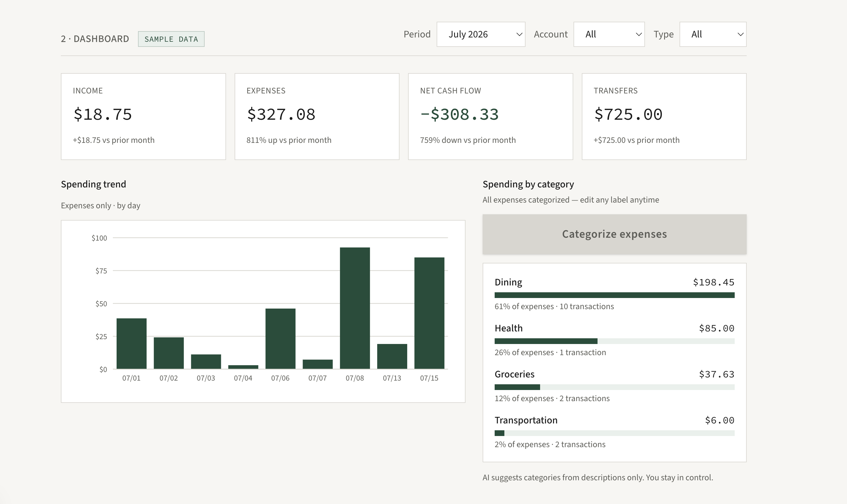This screenshot has height=504, width=847.
Task: Click the 07/15 spending bar
Action: click(x=429, y=313)
